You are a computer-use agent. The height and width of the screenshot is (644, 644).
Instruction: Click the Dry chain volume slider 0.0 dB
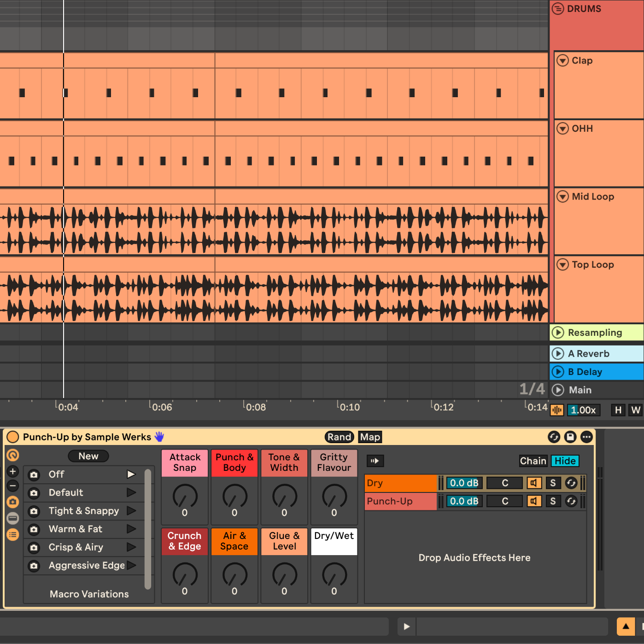pos(464,483)
